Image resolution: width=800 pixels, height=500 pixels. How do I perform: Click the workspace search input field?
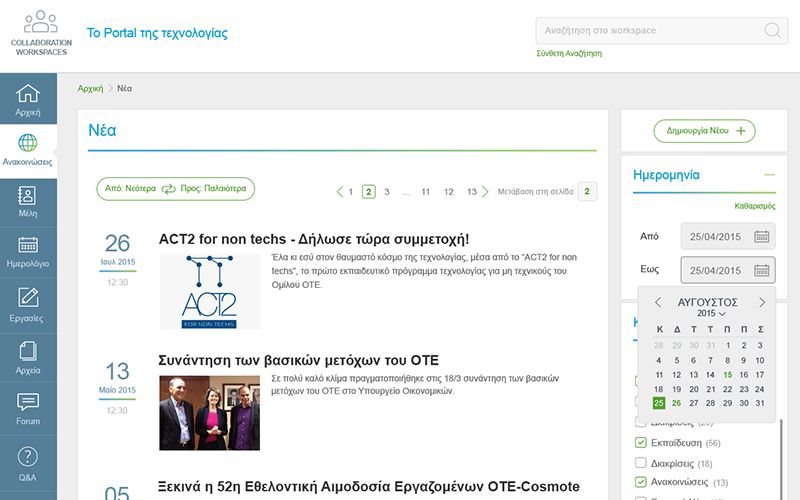[662, 31]
